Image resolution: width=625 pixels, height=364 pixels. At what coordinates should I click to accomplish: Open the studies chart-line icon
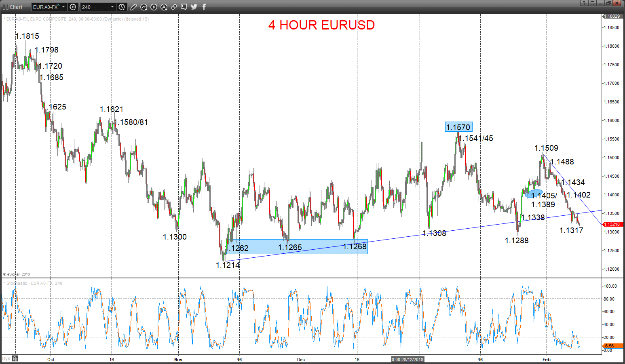[x=144, y=7]
